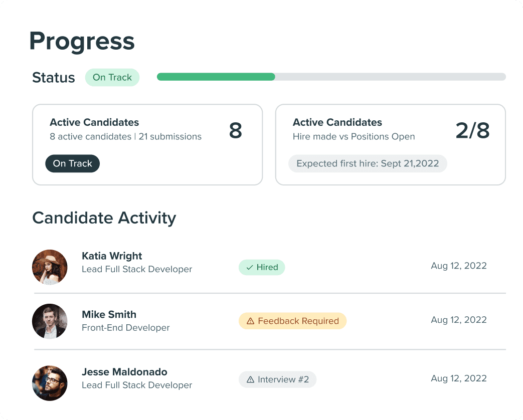This screenshot has height=420, width=523.
Task: Toggle the Interview #2 status chip
Action: click(x=277, y=379)
